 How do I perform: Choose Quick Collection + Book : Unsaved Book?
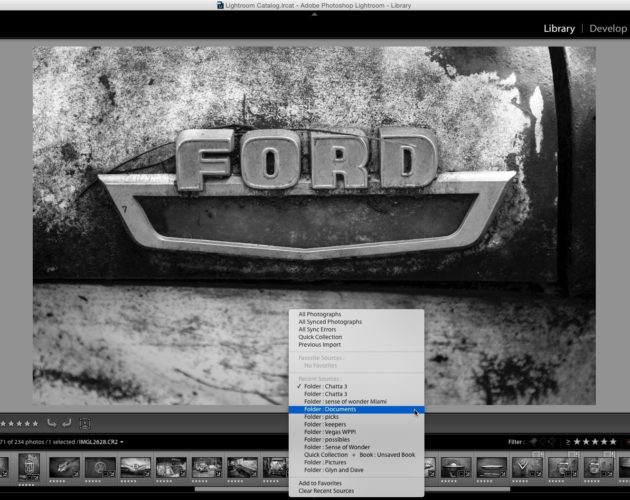[356, 455]
